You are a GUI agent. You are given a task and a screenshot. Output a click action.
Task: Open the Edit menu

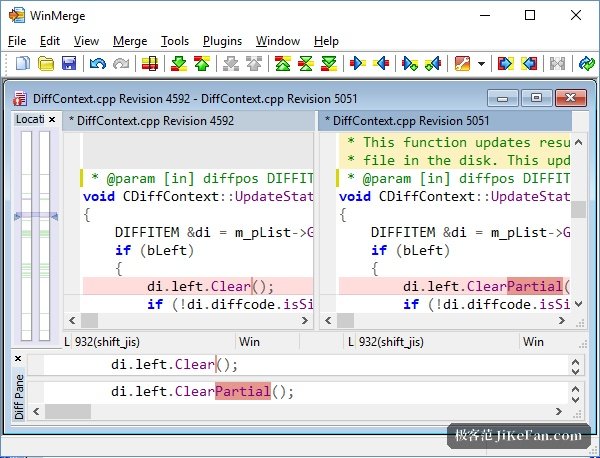(50, 41)
